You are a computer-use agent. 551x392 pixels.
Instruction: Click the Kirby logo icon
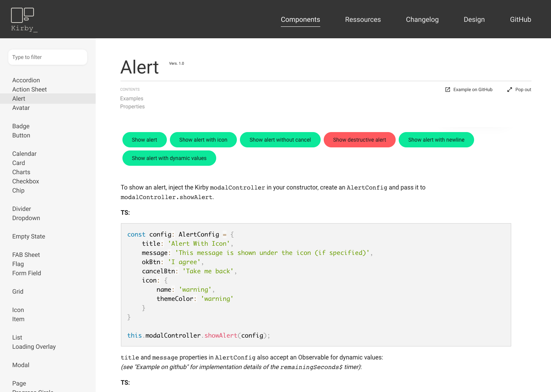click(24, 20)
